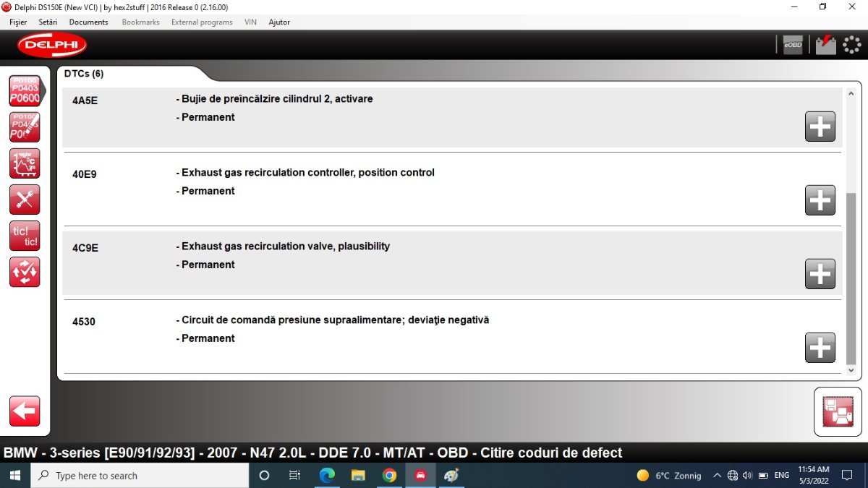The width and height of the screenshot is (868, 488).
Task: Select the erase fault codes icon
Action: coord(25,127)
